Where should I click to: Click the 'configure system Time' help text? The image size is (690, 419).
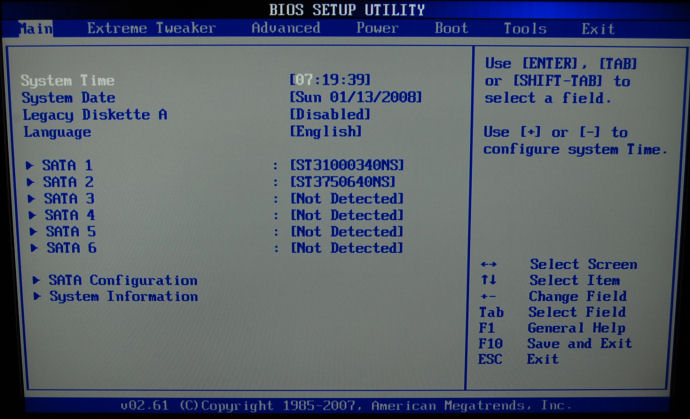(576, 150)
